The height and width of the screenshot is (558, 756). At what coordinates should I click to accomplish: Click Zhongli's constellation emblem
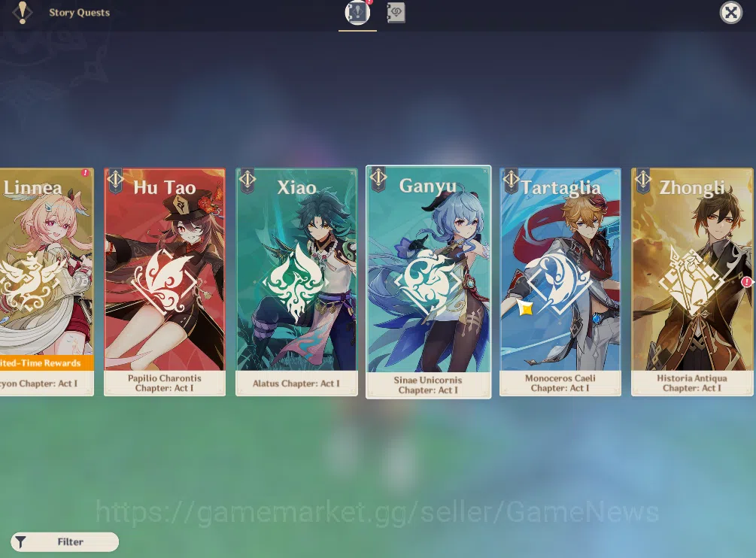pos(692,282)
